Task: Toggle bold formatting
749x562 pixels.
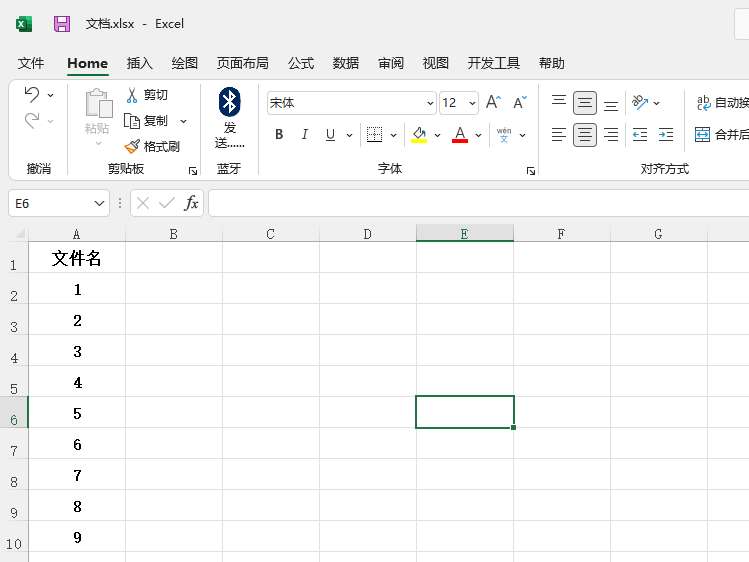Action: [x=279, y=135]
